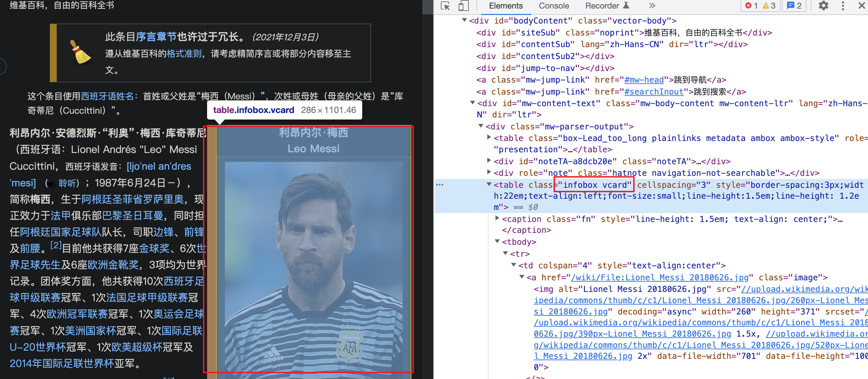Expand the caption fn node
The width and height of the screenshot is (868, 379).
pos(497,218)
